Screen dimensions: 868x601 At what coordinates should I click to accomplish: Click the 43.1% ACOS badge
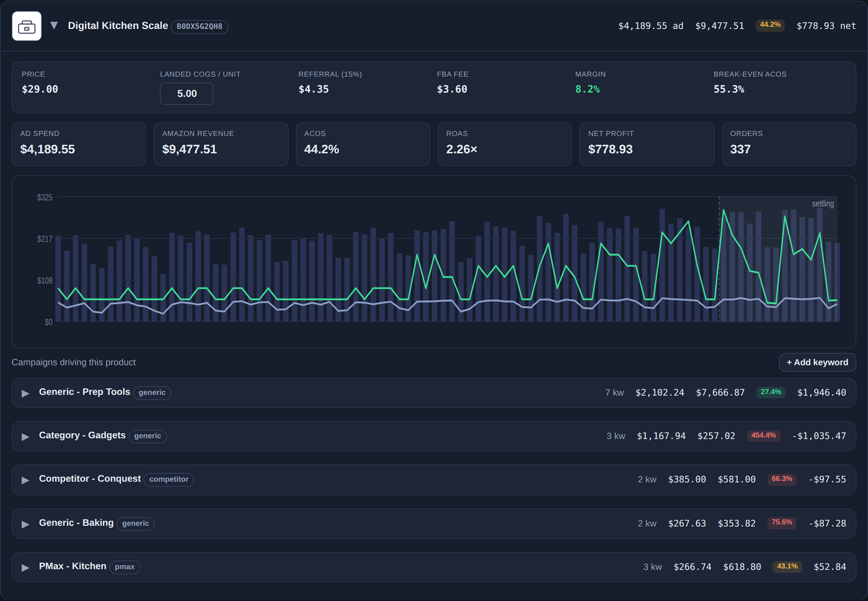[787, 566]
